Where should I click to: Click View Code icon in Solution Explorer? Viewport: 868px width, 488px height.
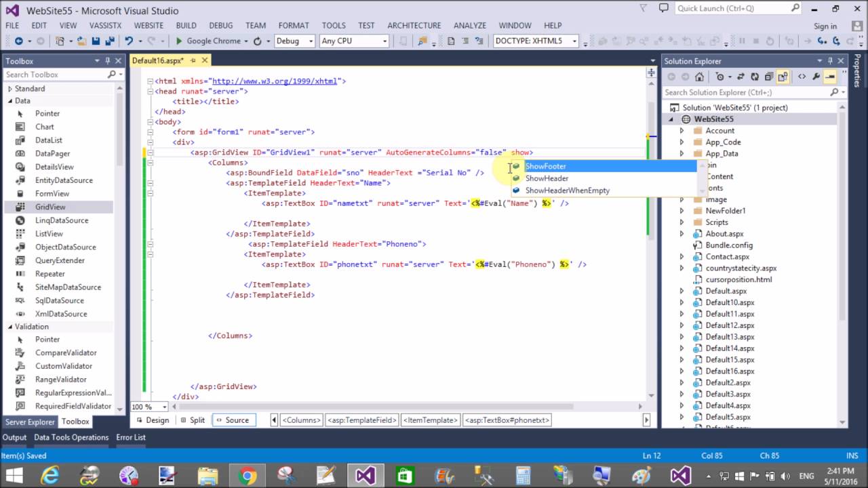coord(802,77)
